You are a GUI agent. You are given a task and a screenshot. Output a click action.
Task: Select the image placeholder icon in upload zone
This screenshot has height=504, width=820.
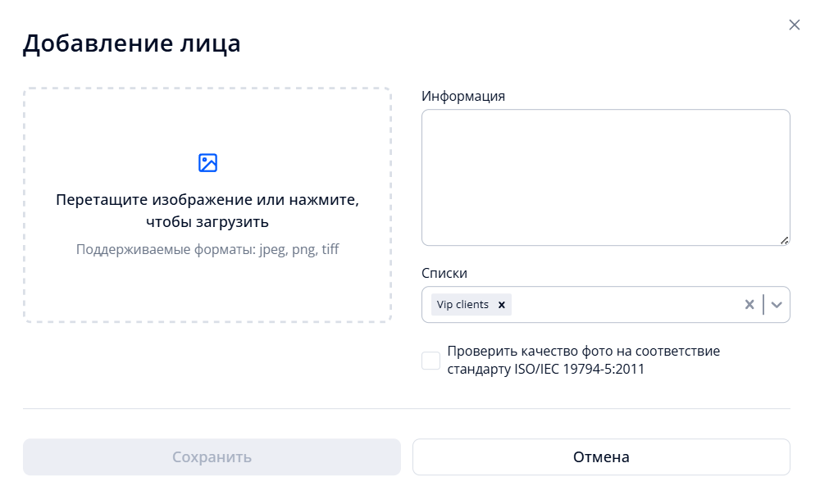pyautogui.click(x=207, y=162)
